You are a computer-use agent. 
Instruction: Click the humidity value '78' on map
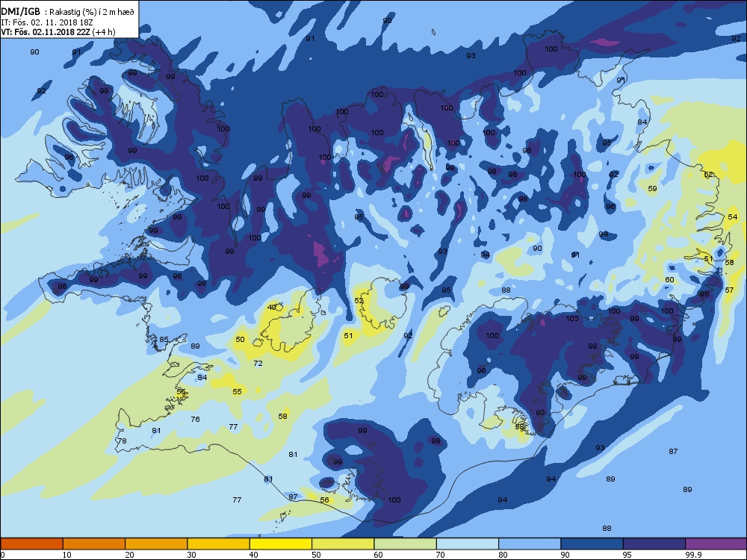click(122, 441)
